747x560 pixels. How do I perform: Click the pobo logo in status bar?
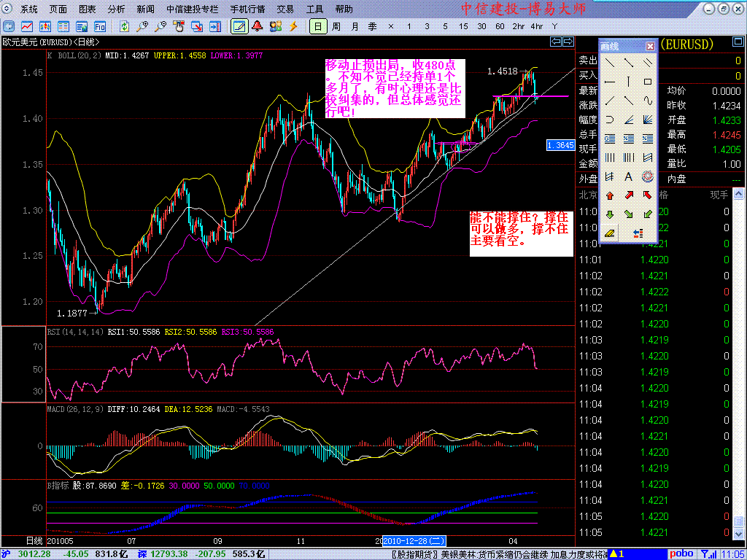682,554
